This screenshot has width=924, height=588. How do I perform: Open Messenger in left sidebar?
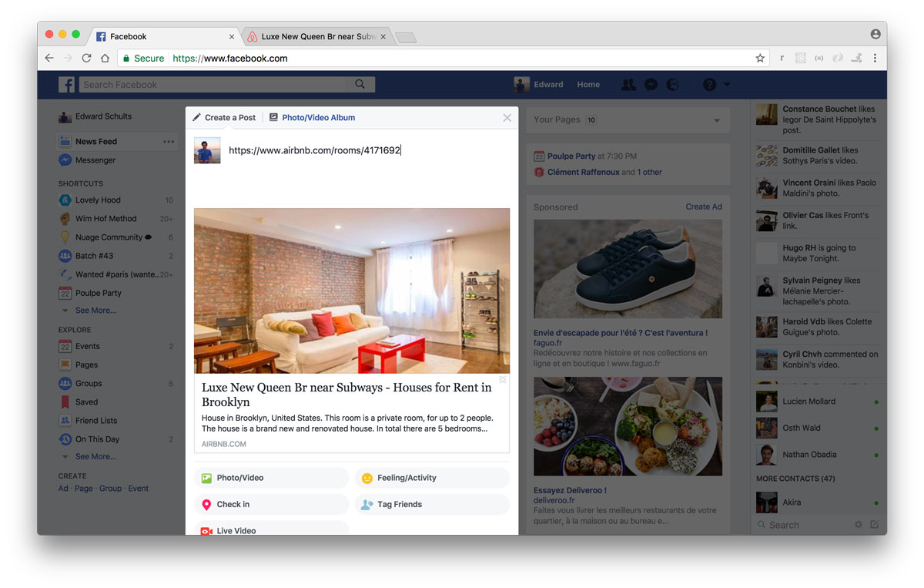[87, 160]
